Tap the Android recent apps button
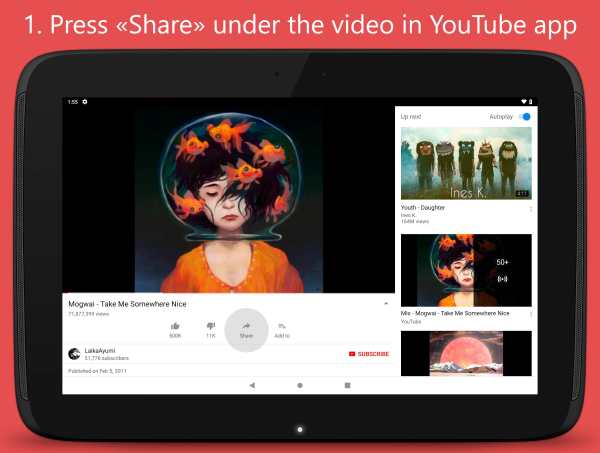This screenshot has width=600, height=453. point(347,385)
